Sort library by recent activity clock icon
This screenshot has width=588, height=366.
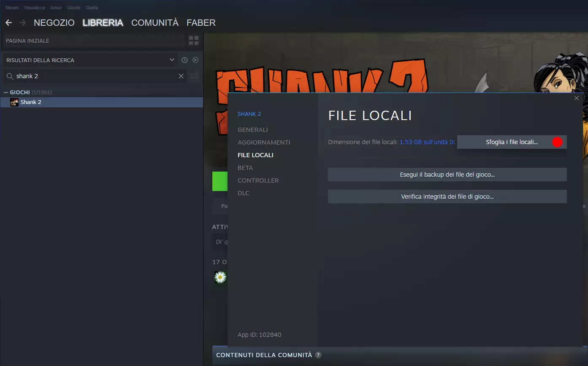point(184,60)
